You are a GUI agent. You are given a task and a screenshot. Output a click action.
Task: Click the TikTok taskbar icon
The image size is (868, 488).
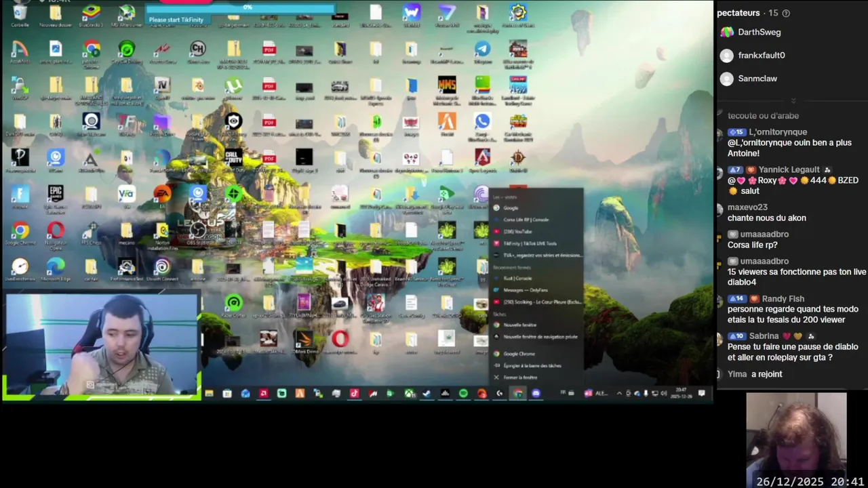click(354, 393)
